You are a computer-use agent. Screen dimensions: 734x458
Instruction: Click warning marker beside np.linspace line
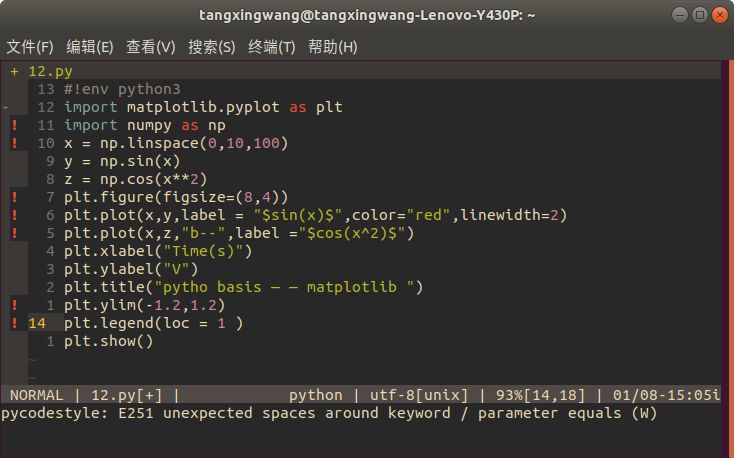point(15,143)
